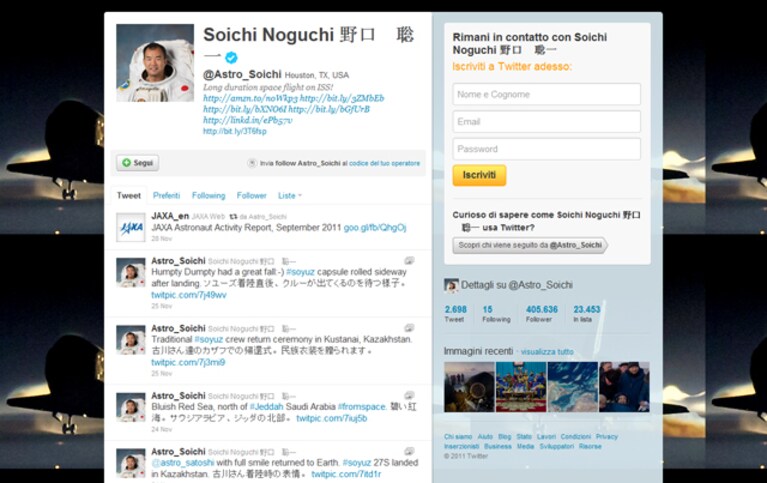This screenshot has height=483, width=767.
Task: Open the #soyuz hashtag in the Humpty Dumpty tweet
Action: point(300,272)
